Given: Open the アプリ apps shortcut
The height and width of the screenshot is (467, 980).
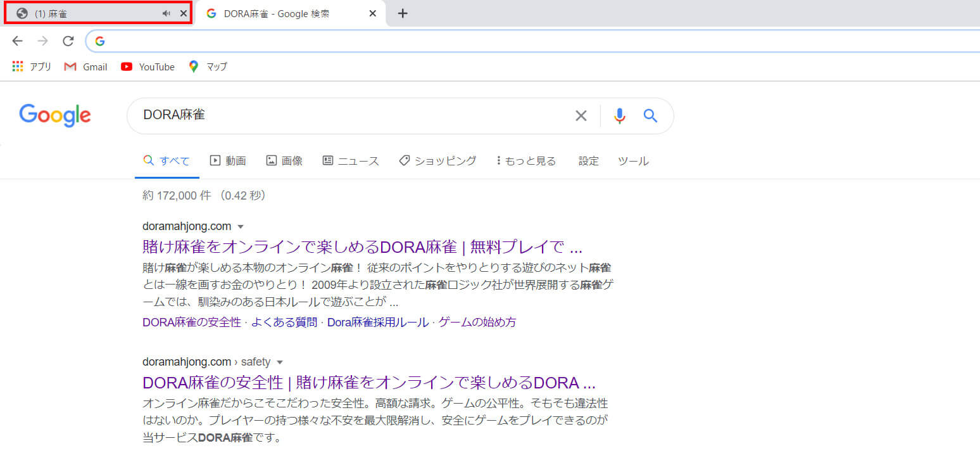Looking at the screenshot, I should [32, 67].
